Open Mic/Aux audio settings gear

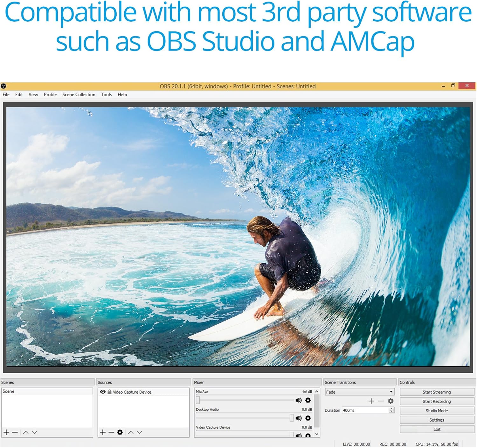click(308, 400)
